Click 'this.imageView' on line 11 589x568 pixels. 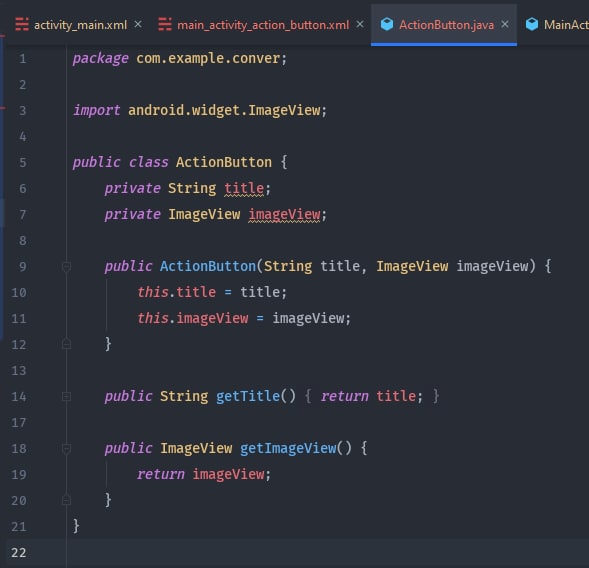(x=192, y=319)
